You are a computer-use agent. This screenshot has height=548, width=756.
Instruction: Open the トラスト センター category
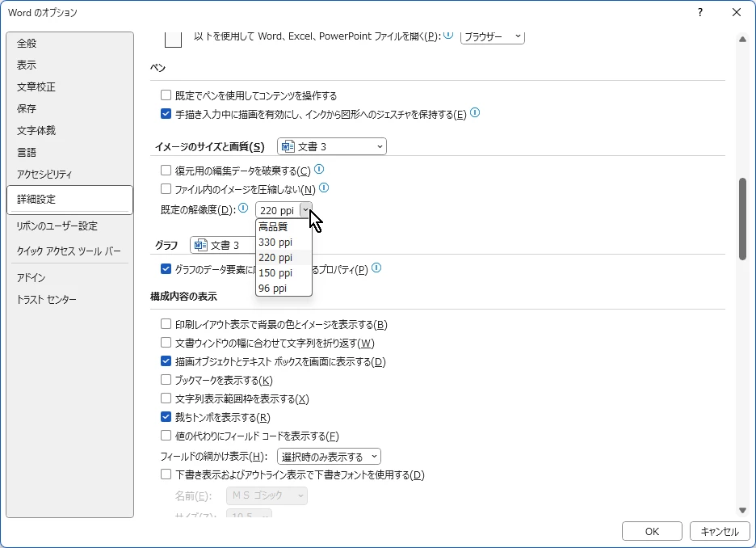(70, 300)
